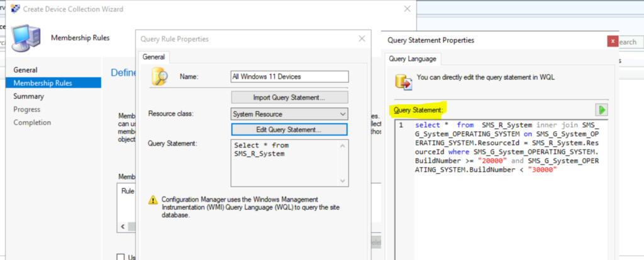Click the WQL query statement database icon

tap(403, 81)
